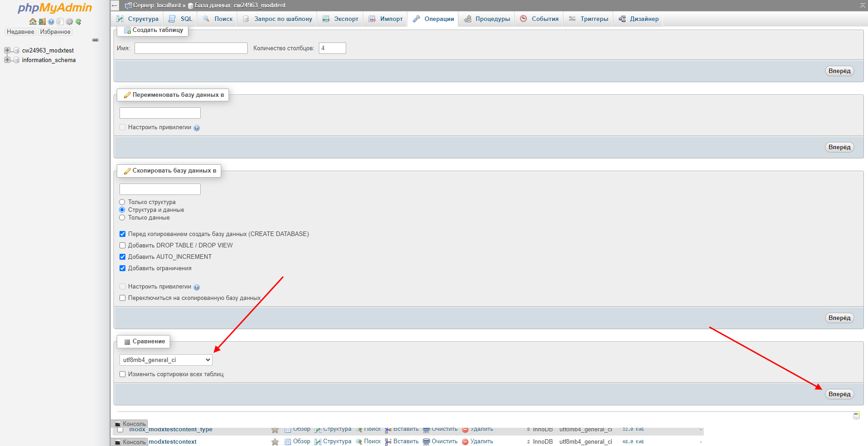
Task: Submit collation change with Вперёд button
Action: pos(839,394)
